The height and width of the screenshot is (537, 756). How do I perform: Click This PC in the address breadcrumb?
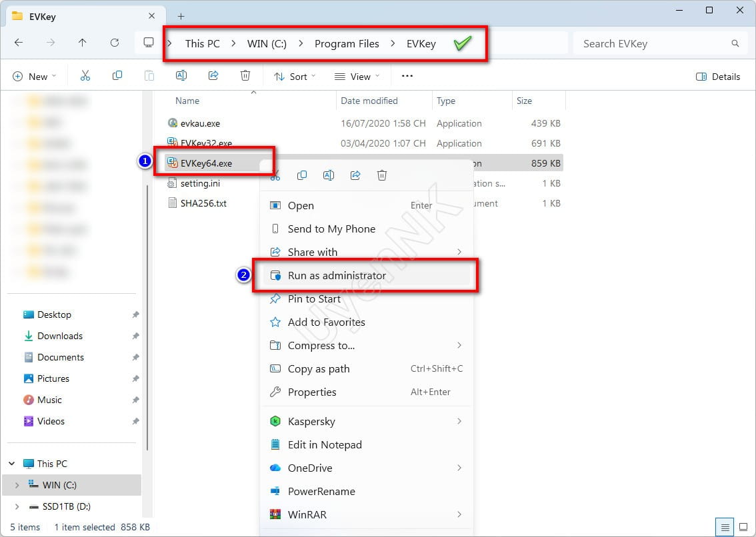(x=203, y=43)
